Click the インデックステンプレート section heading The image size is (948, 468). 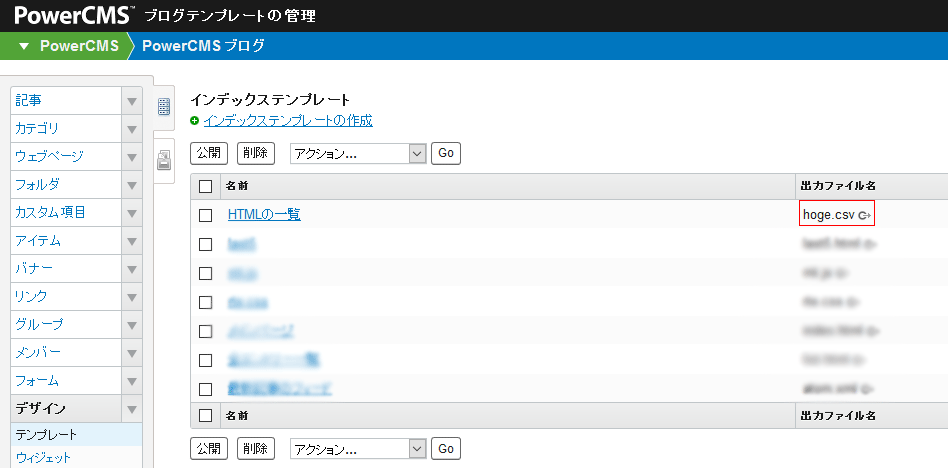click(270, 99)
